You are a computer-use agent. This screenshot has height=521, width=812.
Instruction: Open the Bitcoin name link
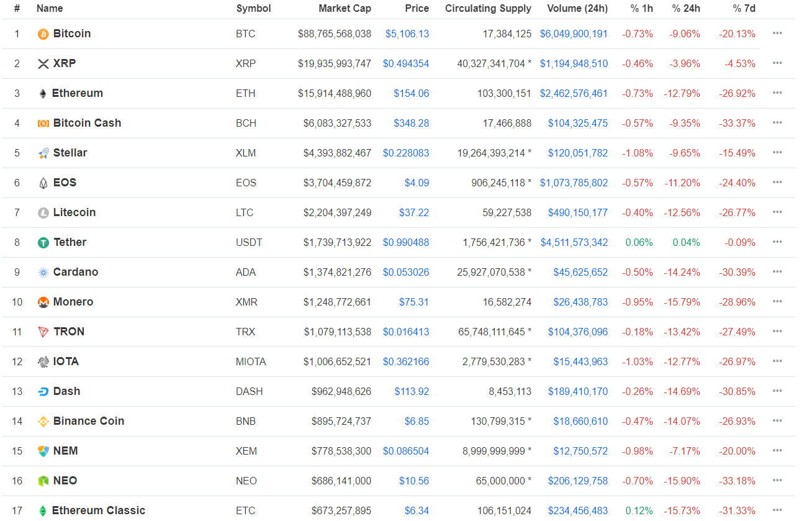coord(72,34)
